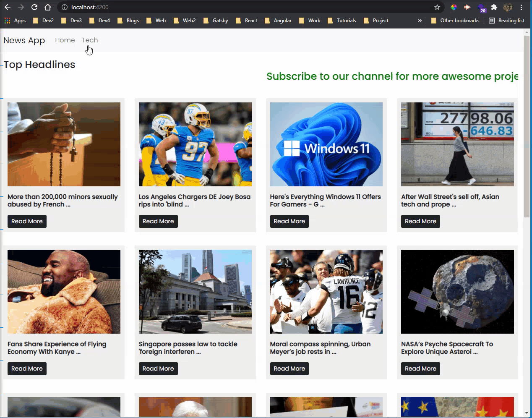The image size is (532, 418).
Task: Click headline 'NASA's Psyche Spacecraft To Explore'
Action: (x=447, y=348)
